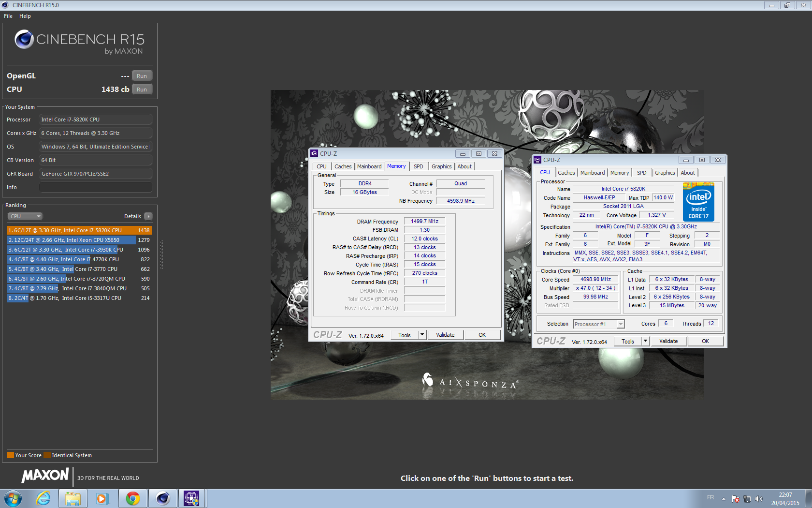This screenshot has height=508, width=812.
Task: Switch to CPU tab in Memory CPU-Z window
Action: point(322,166)
